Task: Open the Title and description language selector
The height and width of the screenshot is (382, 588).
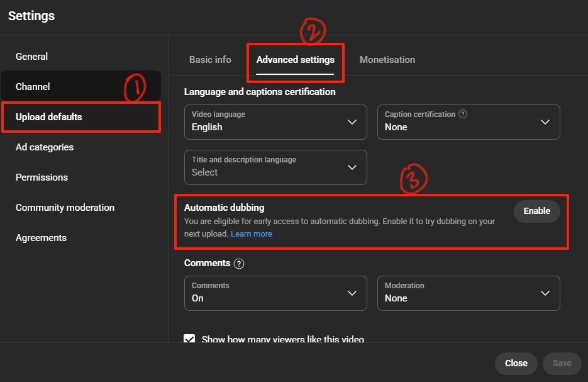Action: coord(275,167)
